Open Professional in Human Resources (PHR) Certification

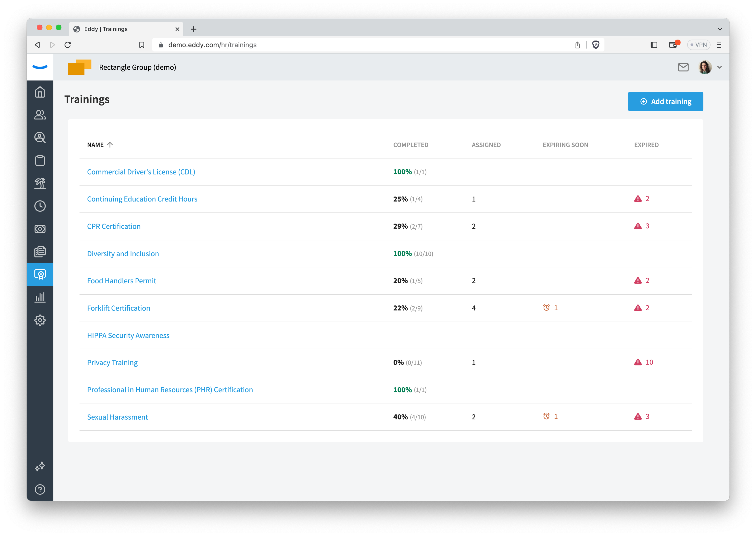coord(170,390)
